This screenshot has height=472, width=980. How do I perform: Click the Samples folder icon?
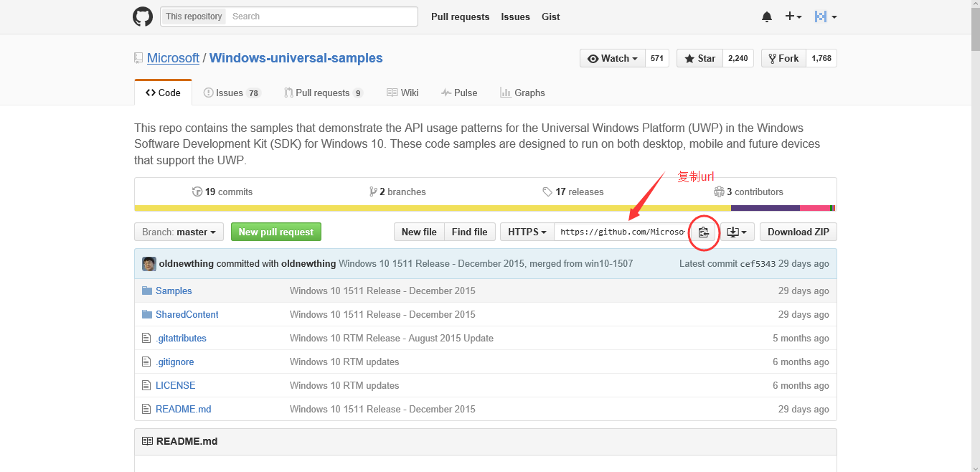pos(147,291)
